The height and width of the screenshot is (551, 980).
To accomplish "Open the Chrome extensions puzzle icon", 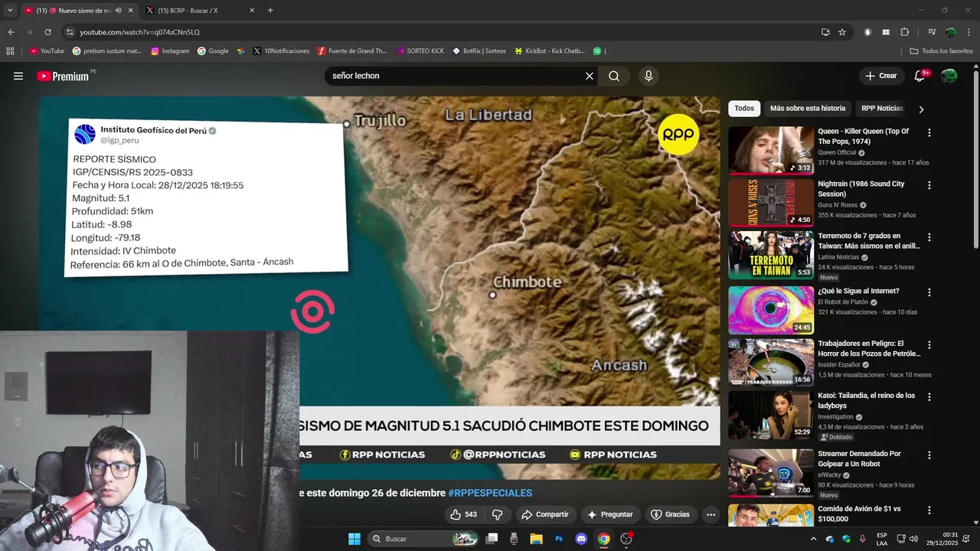I will [905, 32].
